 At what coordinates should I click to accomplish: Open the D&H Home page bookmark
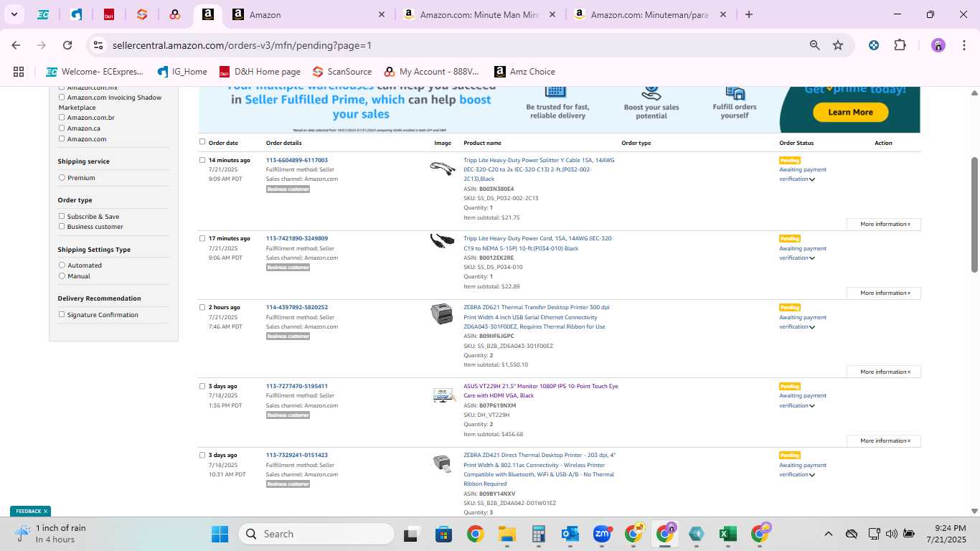click(x=260, y=72)
